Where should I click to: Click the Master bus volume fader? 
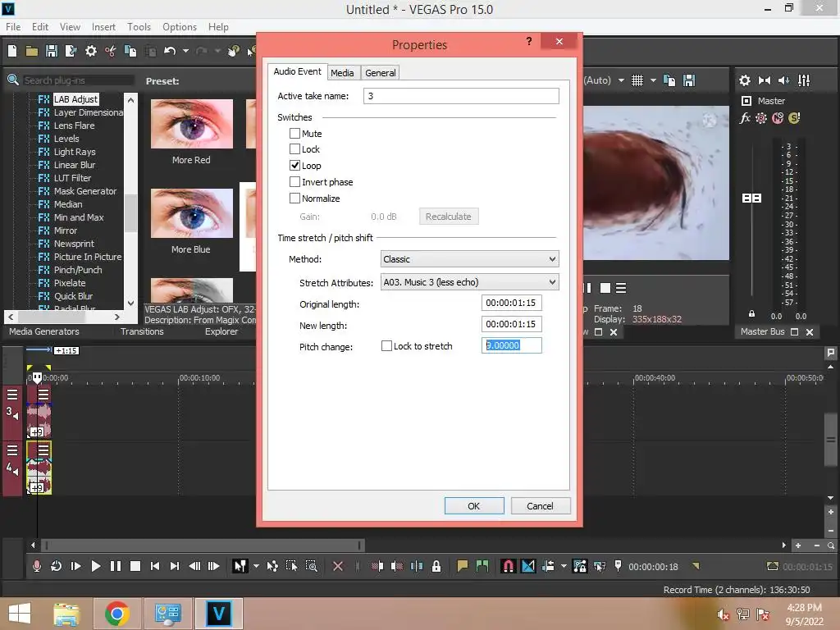(751, 199)
